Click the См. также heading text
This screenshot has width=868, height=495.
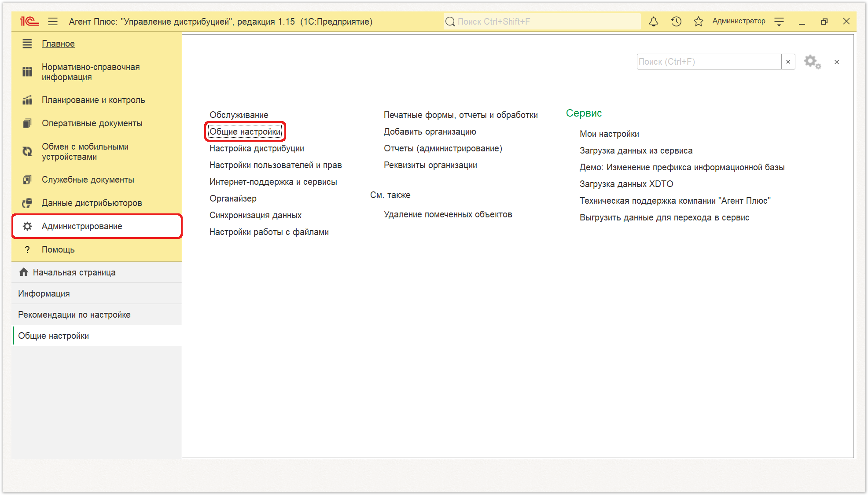(390, 195)
